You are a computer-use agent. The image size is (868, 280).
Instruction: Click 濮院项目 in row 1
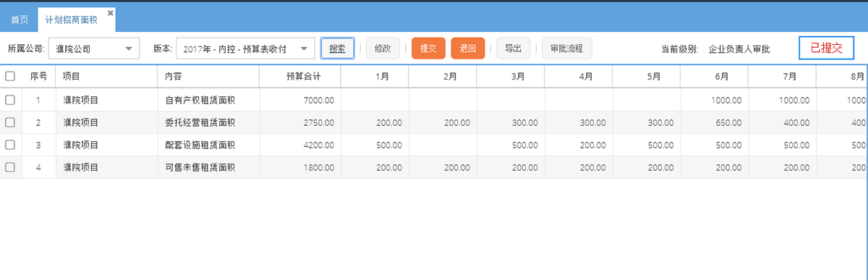pyautogui.click(x=81, y=100)
